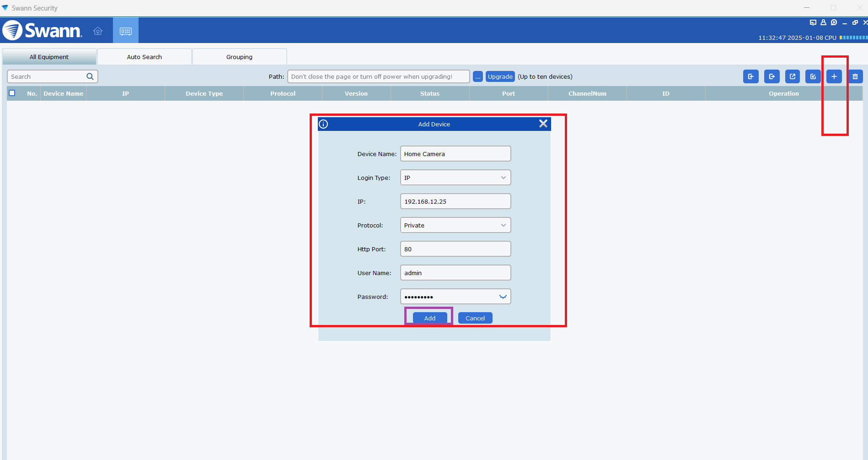The height and width of the screenshot is (460, 868).
Task: Open the saved password dropdown in the Password field
Action: (x=503, y=296)
